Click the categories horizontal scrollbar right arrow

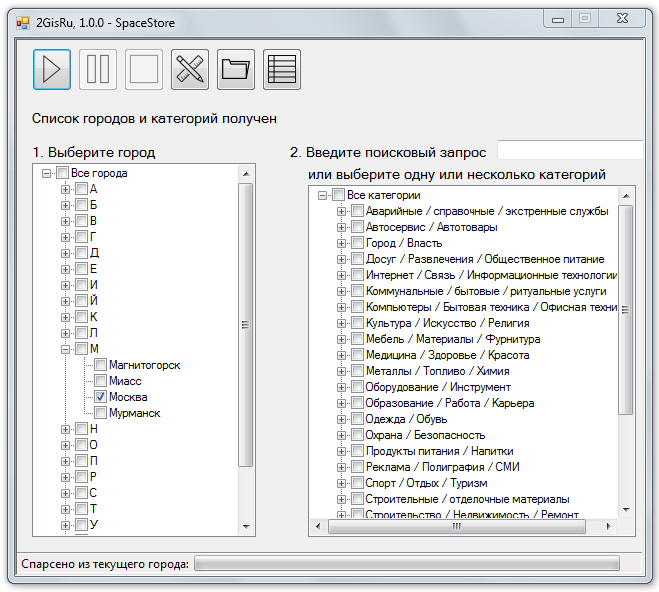608,526
